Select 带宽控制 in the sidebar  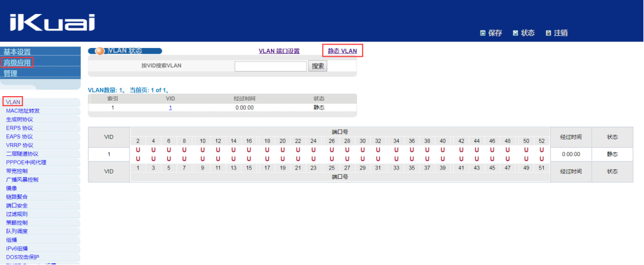point(17,171)
